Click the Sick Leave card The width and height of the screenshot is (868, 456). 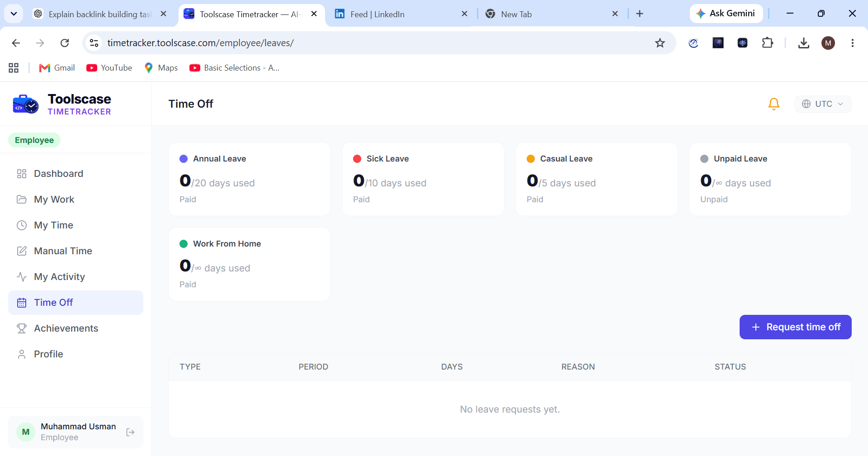click(423, 179)
